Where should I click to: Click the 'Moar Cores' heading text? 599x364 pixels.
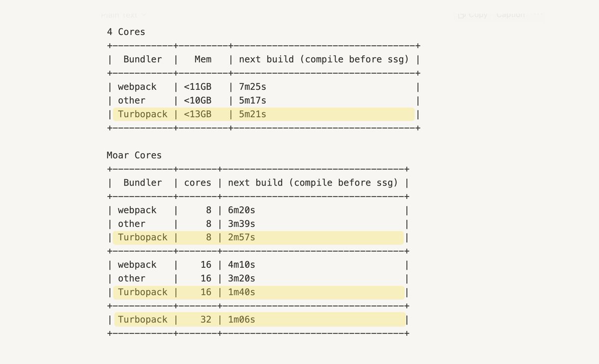tap(134, 155)
